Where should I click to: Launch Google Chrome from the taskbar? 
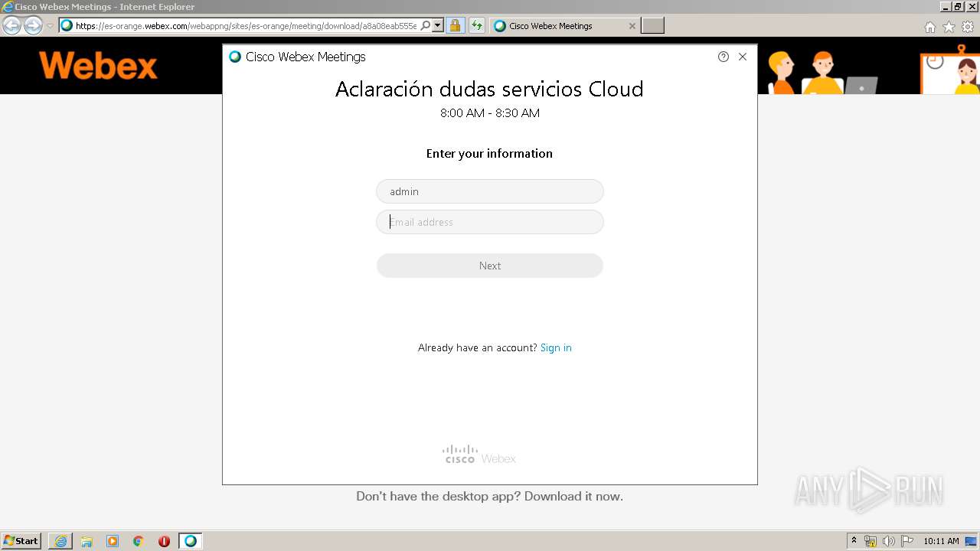(x=139, y=541)
